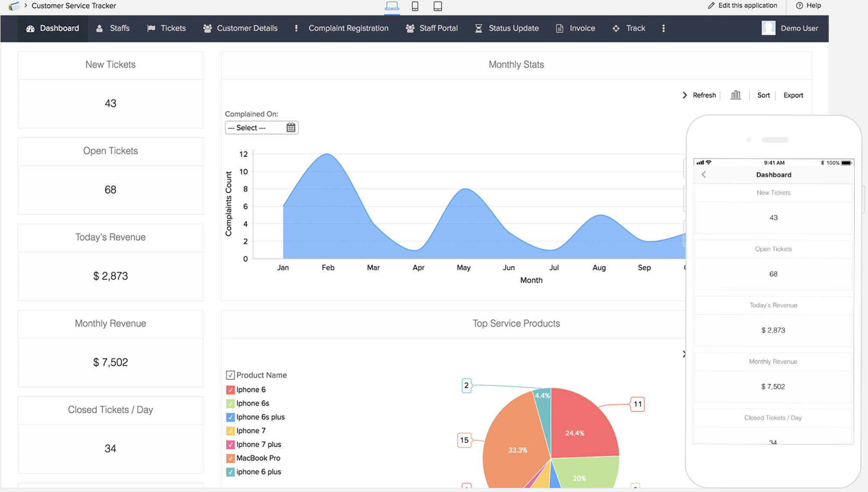Click the Export button in Monthly Stats

point(793,95)
